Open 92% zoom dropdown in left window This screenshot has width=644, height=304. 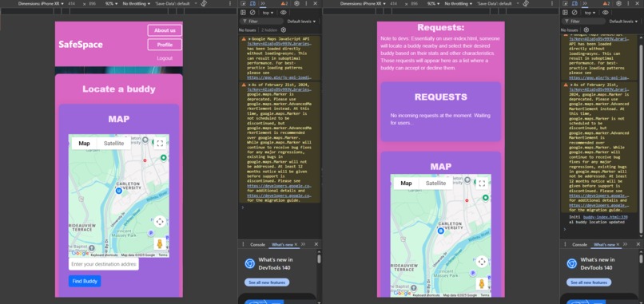(x=111, y=3)
